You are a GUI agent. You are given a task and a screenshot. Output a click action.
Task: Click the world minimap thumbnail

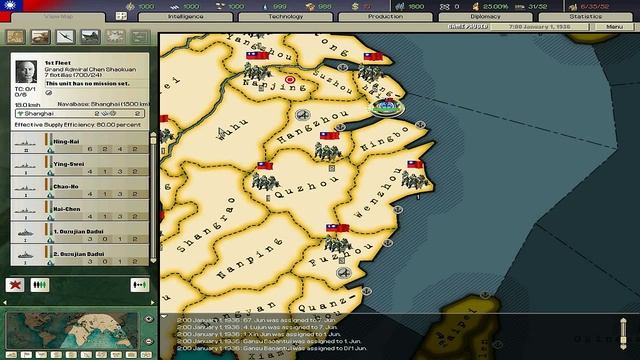(72, 331)
